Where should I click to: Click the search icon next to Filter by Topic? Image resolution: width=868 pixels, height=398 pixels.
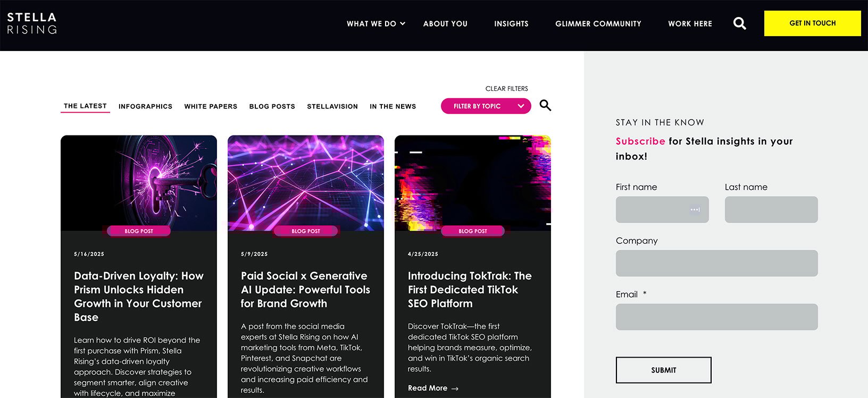click(545, 105)
